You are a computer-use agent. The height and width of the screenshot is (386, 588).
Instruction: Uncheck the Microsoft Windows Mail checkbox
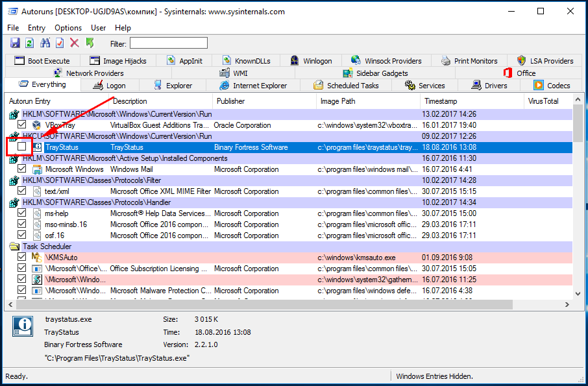click(x=22, y=169)
